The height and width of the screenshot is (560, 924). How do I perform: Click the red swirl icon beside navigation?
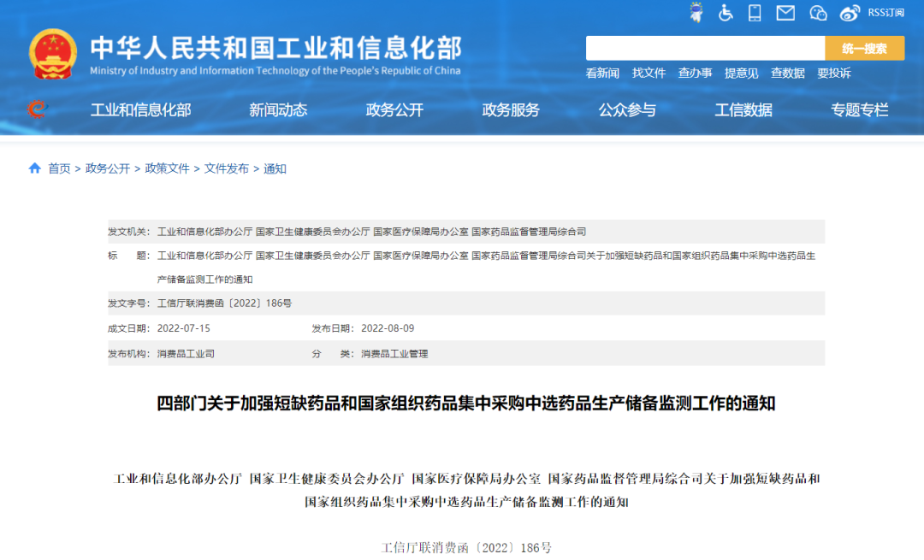37,109
